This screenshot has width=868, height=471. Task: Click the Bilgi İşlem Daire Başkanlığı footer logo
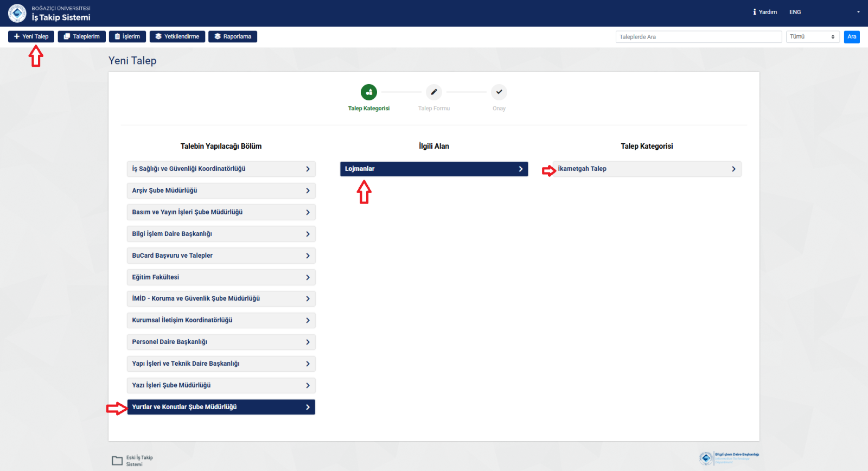(x=729, y=458)
